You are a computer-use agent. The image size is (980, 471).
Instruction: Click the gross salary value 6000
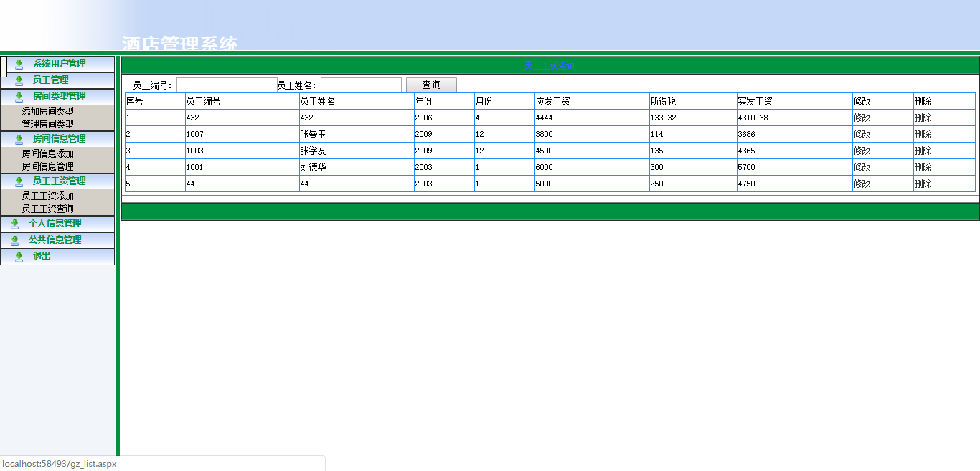(x=545, y=167)
